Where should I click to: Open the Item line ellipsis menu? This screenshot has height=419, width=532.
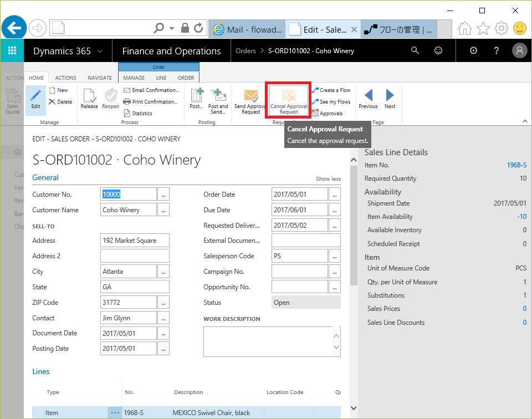click(115, 412)
